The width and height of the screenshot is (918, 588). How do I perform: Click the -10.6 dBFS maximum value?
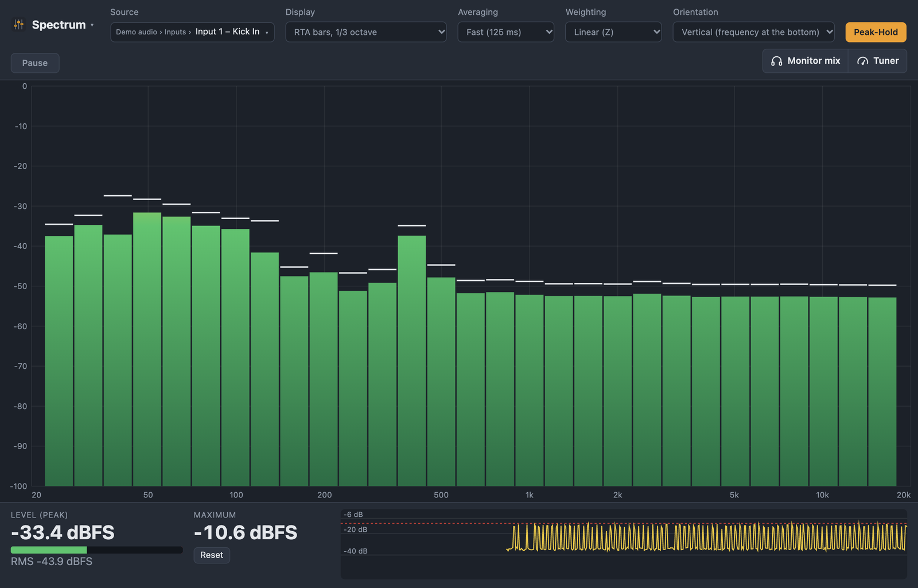pyautogui.click(x=246, y=532)
